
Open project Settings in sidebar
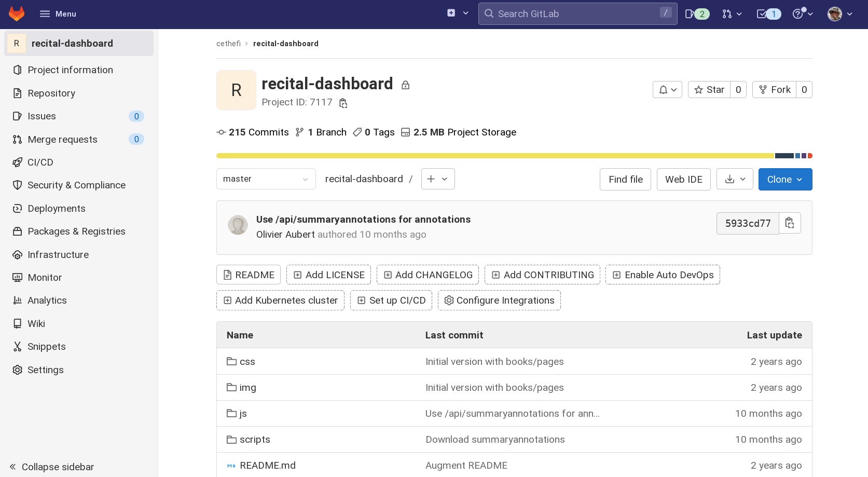[x=79, y=370]
